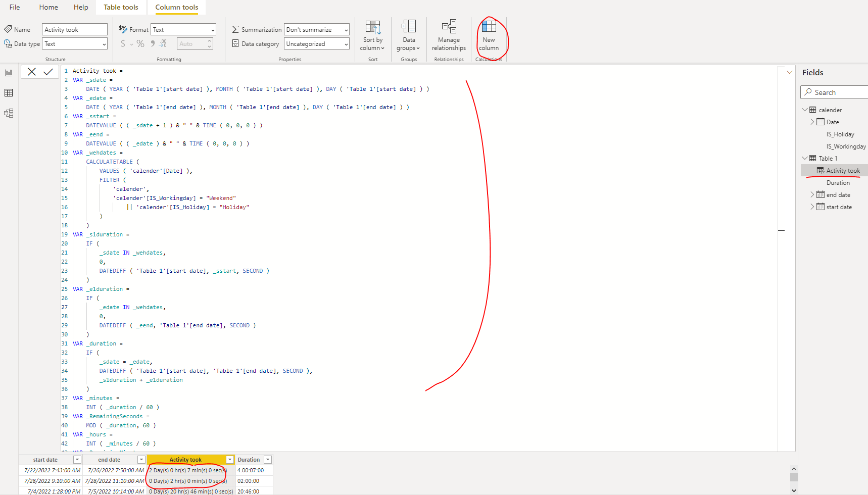This screenshot has height=495, width=868.
Task: Switch to the Home tab
Action: pos(49,7)
